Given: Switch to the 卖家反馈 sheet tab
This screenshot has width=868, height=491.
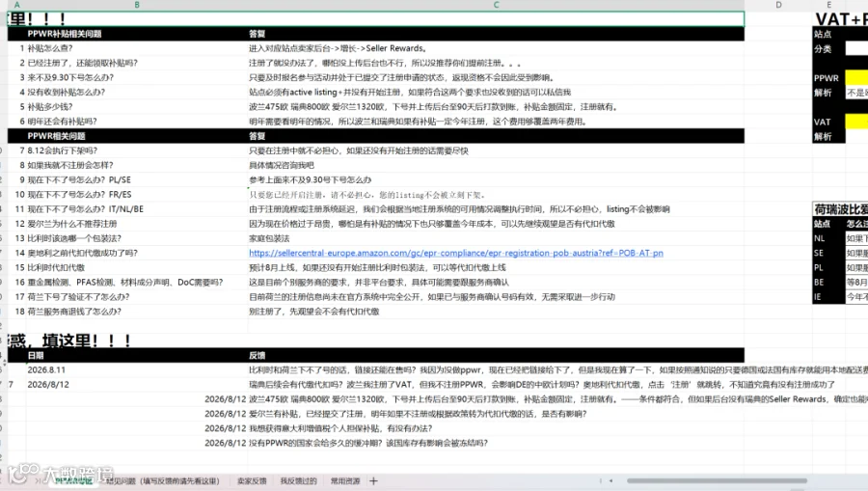Looking at the screenshot, I should coord(252,481).
